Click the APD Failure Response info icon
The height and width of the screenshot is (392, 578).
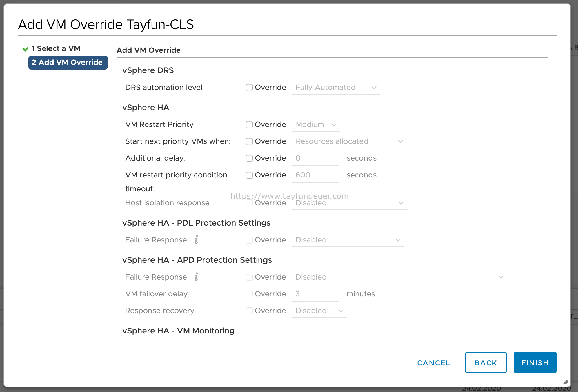tap(197, 277)
